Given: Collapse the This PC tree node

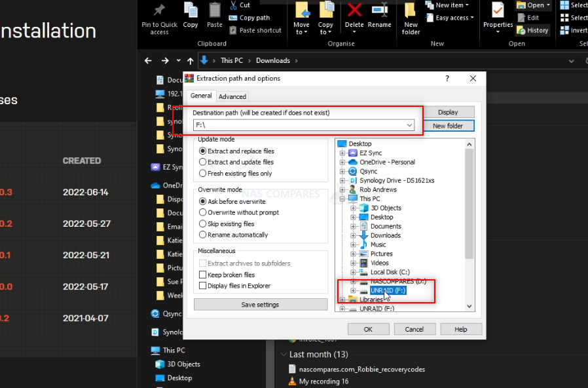Looking at the screenshot, I should (x=342, y=199).
